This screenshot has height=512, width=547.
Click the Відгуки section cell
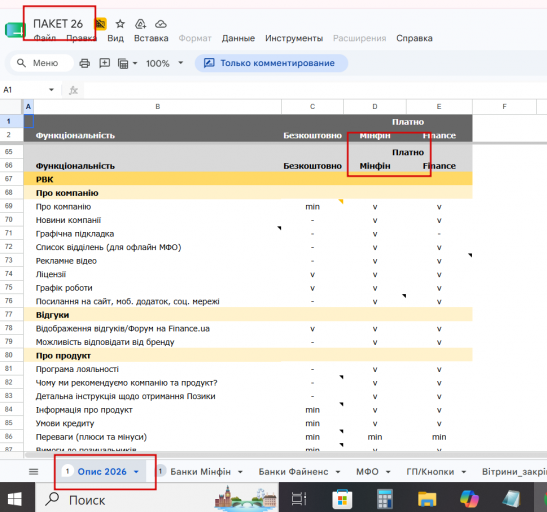pyautogui.click(x=157, y=315)
